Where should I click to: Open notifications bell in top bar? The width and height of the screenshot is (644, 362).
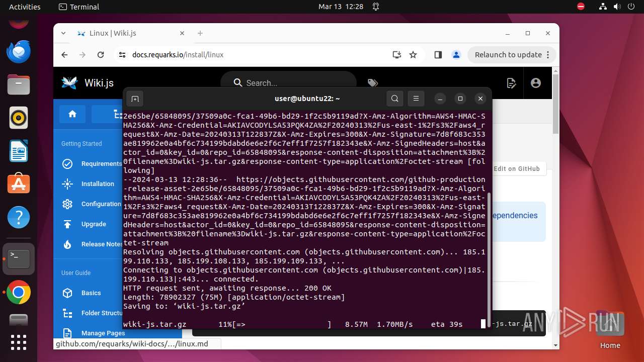point(376,7)
